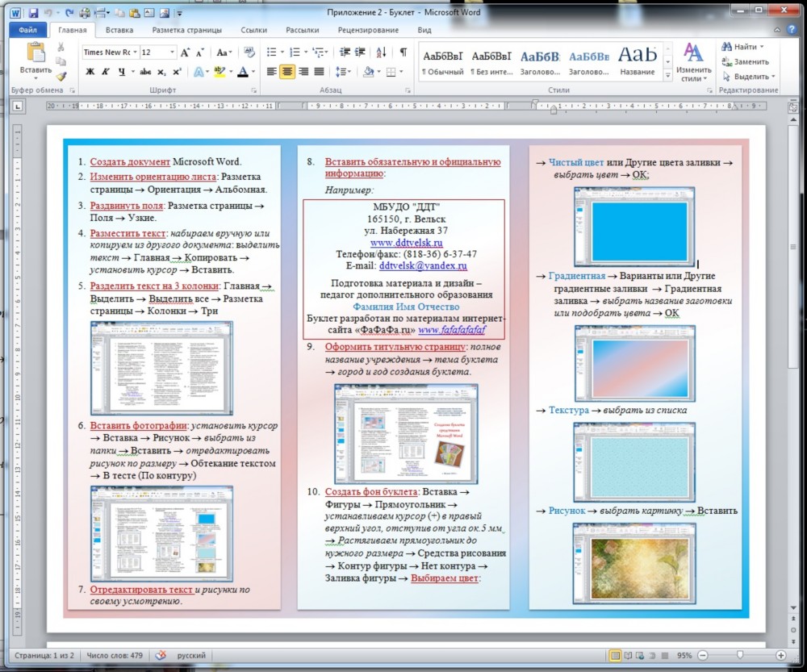
Task: Follow the www.ddtvelsk.ru hyperlink in document
Action: [406, 242]
